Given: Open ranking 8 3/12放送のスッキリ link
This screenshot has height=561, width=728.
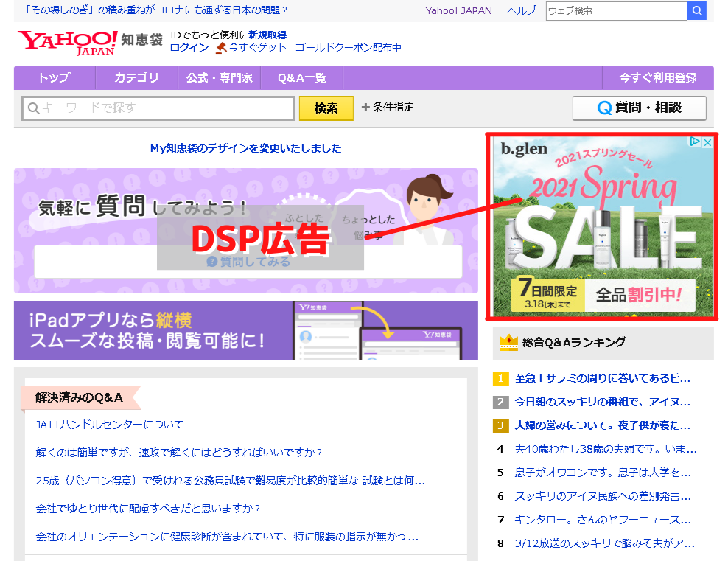Looking at the screenshot, I should point(604,543).
